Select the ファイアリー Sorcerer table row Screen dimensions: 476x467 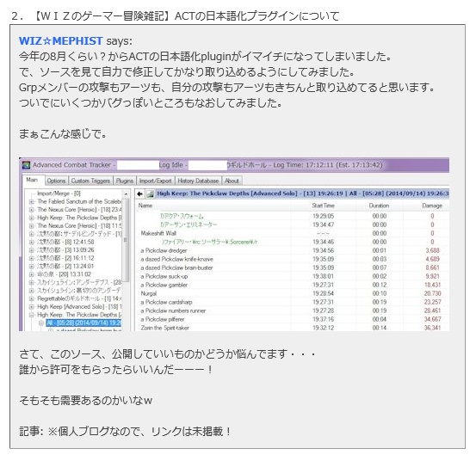click(293, 242)
